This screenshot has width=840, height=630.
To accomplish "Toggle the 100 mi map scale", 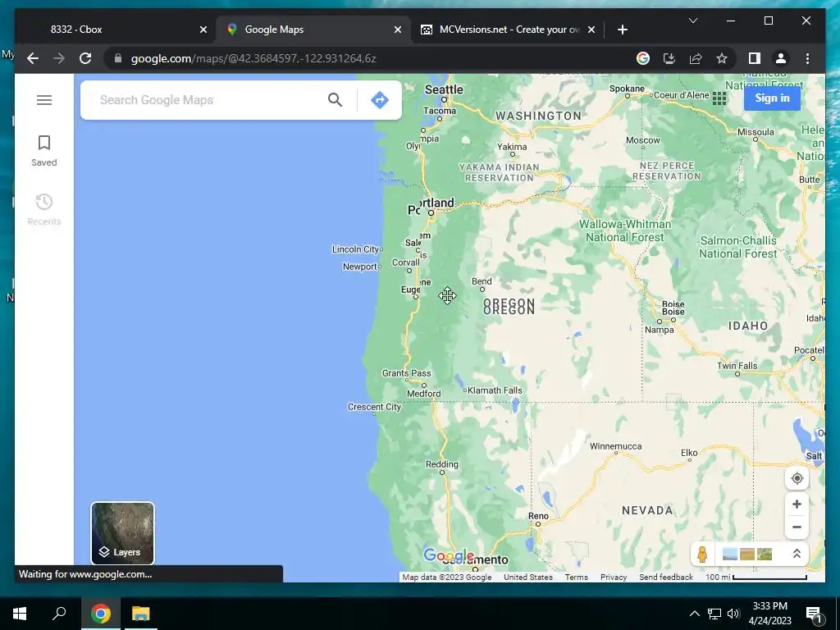I will coord(756,577).
